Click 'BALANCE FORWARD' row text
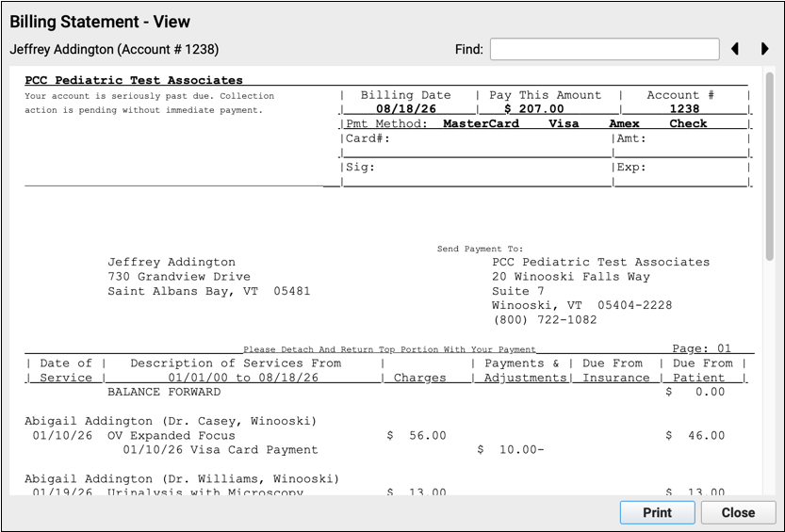The width and height of the screenshot is (785, 532). click(164, 392)
